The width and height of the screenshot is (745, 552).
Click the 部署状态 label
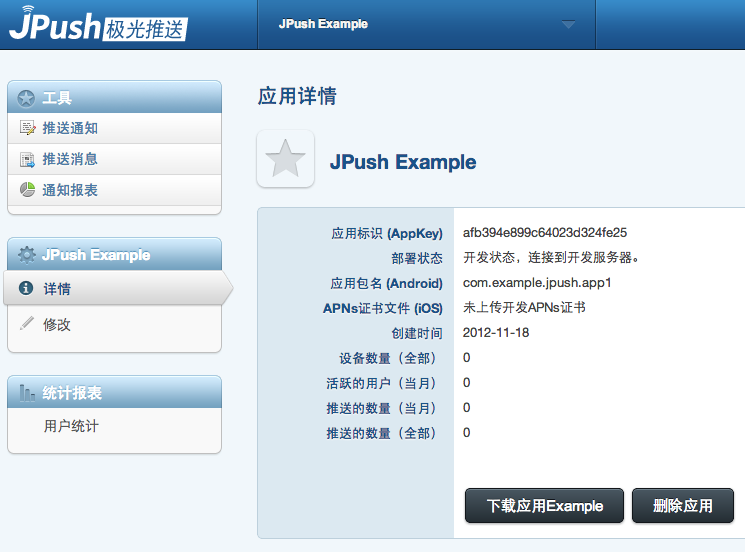tap(417, 258)
